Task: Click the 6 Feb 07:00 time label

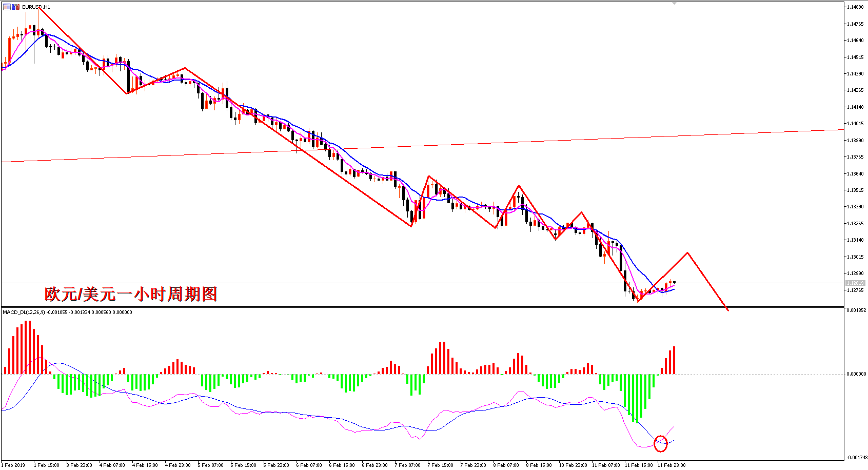Action: (x=309, y=465)
